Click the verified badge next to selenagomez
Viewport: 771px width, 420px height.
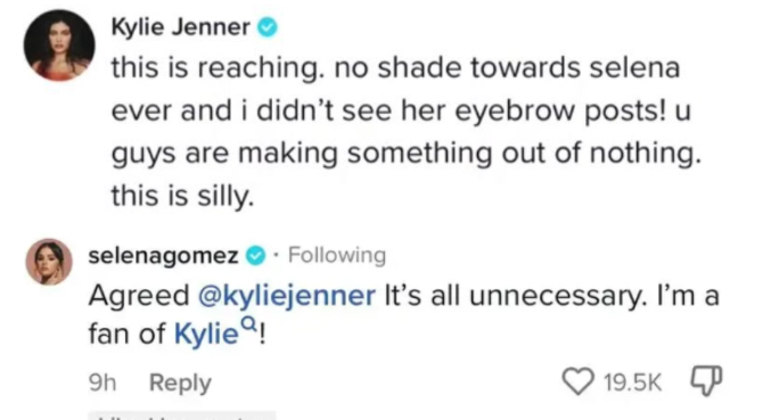click(x=256, y=255)
